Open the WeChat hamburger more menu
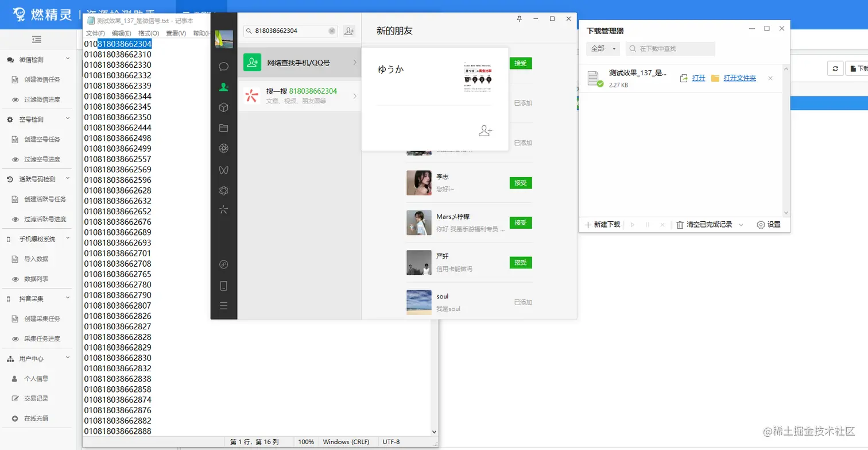Viewport: 868px width, 450px height. pyautogui.click(x=224, y=306)
